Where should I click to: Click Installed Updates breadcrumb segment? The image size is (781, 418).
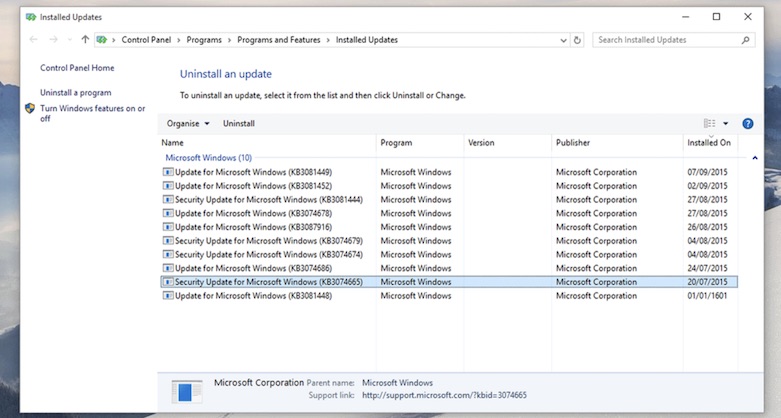coord(367,40)
